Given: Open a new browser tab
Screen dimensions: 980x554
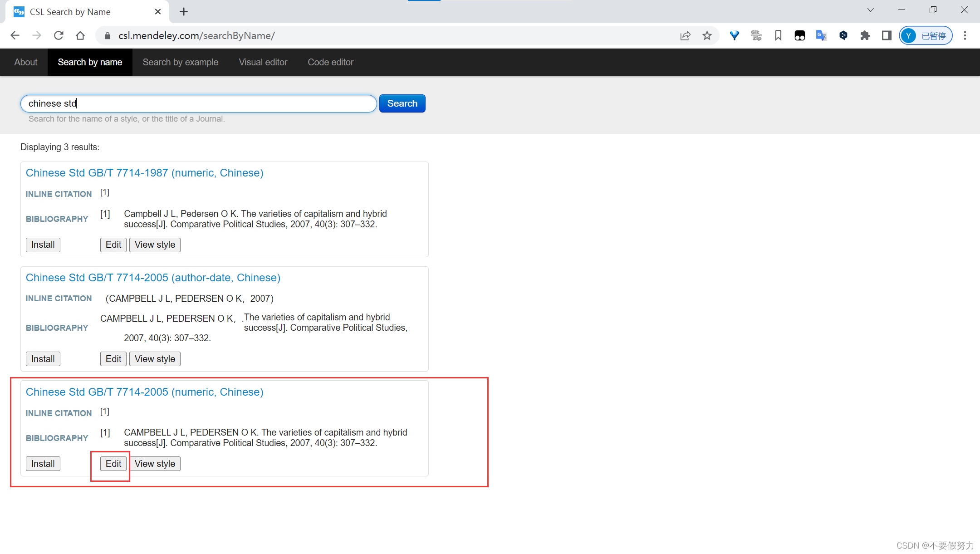Looking at the screenshot, I should [184, 12].
